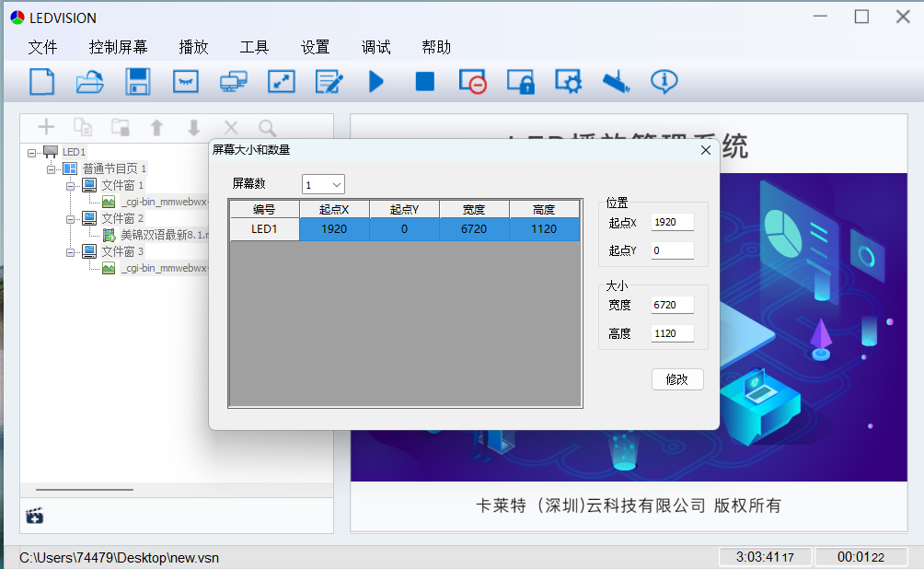Open screen settings via the gear monitor icon
The image size is (924, 569).
[569, 82]
